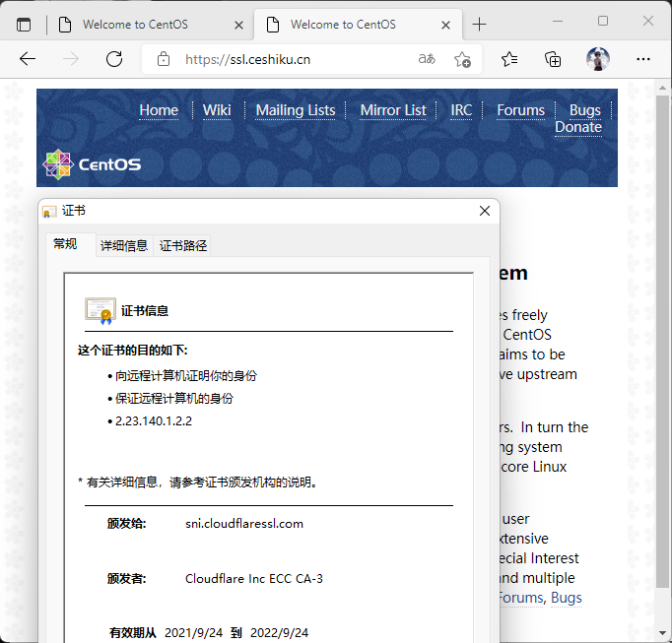Click the 颁发者 label
Viewport: 672px width, 643px height.
pos(126,579)
